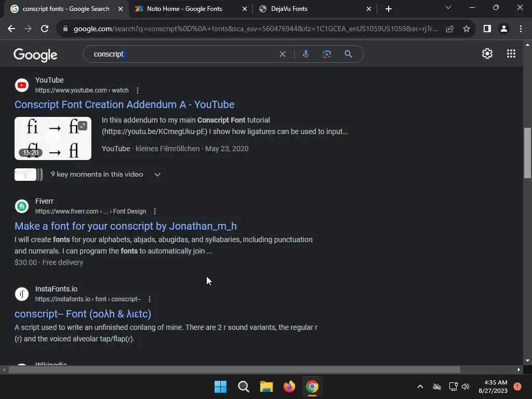
Task: Go to Google home via the logo
Action: coord(36,55)
